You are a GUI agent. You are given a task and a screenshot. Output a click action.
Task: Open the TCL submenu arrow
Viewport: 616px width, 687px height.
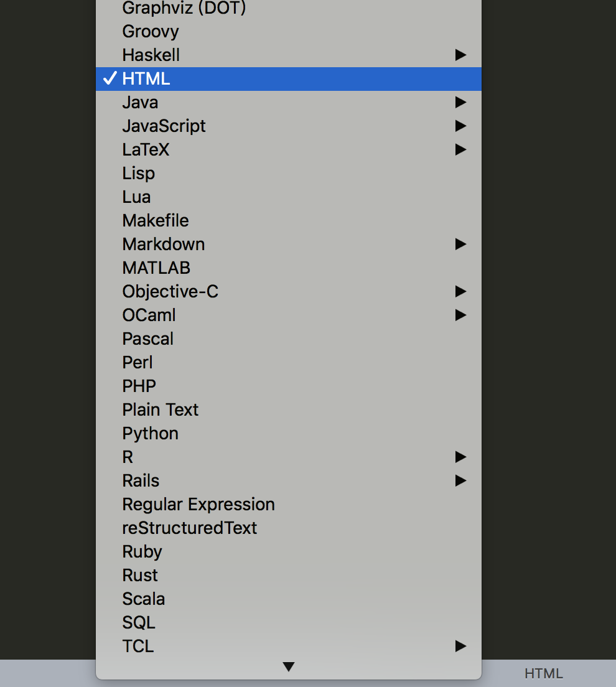click(x=460, y=647)
